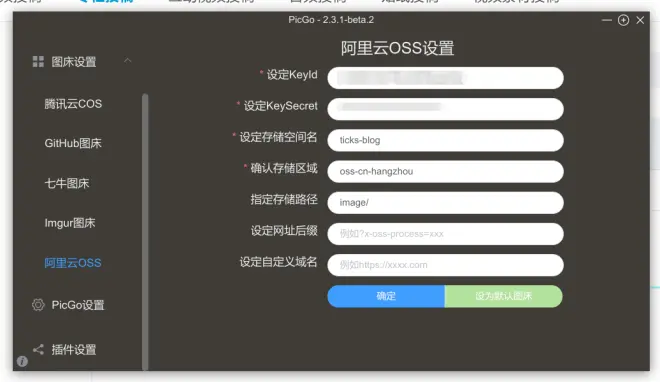Screen dimensions: 660x382
Task: Switch to Imgur图床 settings
Action: (x=70, y=223)
